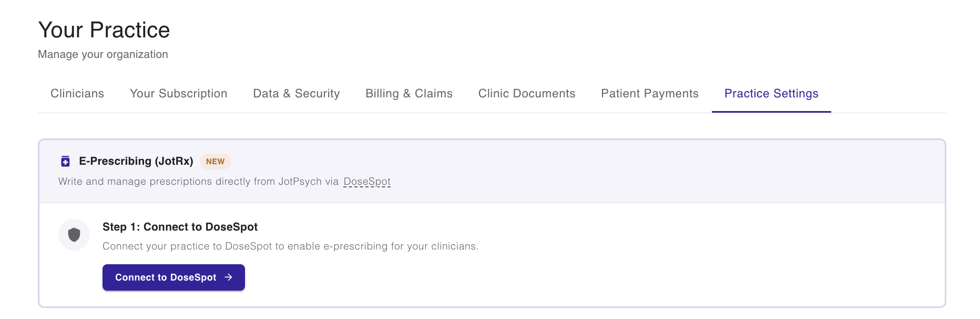Switch to Your Subscription tab
Screen dimensions: 980x319
[178, 94]
